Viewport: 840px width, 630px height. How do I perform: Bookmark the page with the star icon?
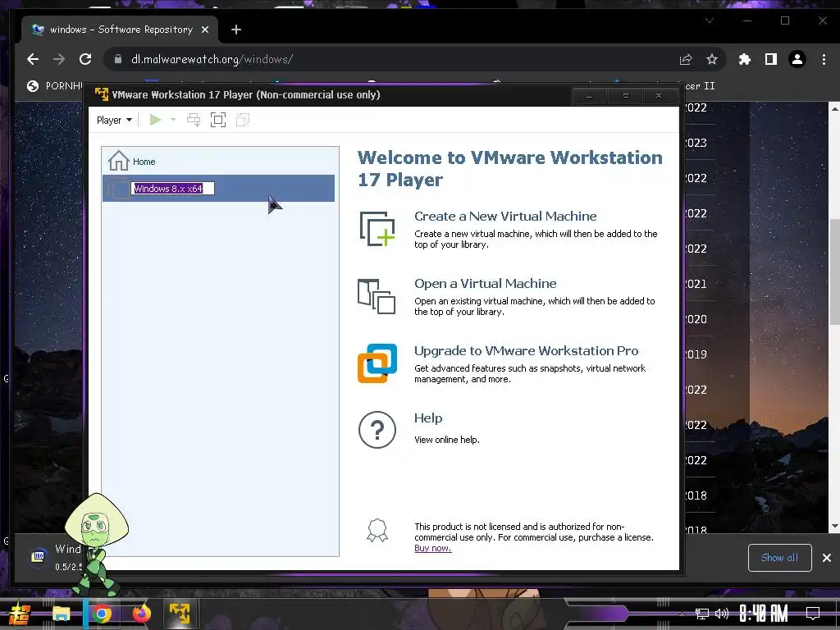[711, 59]
